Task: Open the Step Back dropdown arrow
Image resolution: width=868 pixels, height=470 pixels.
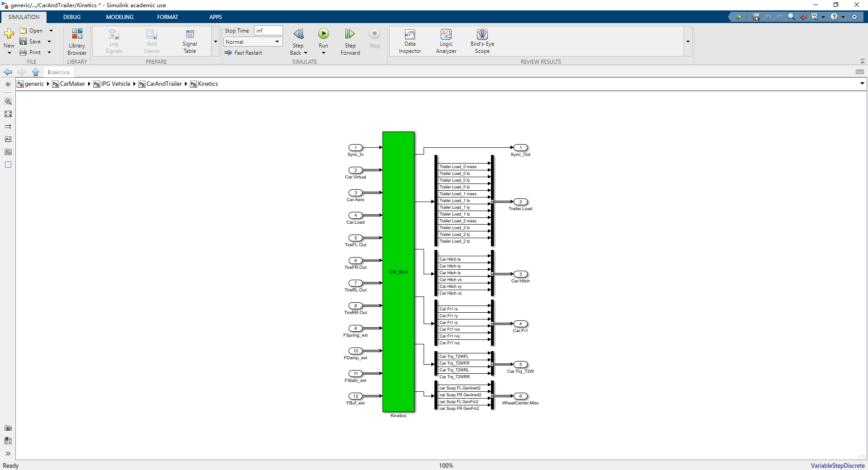Action: 306,53
